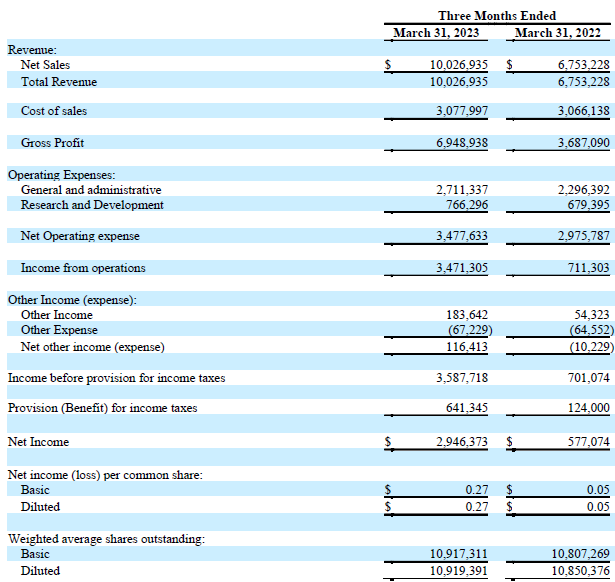
Task: Select weighted basic shares 10,807,269
Action: 580,554
